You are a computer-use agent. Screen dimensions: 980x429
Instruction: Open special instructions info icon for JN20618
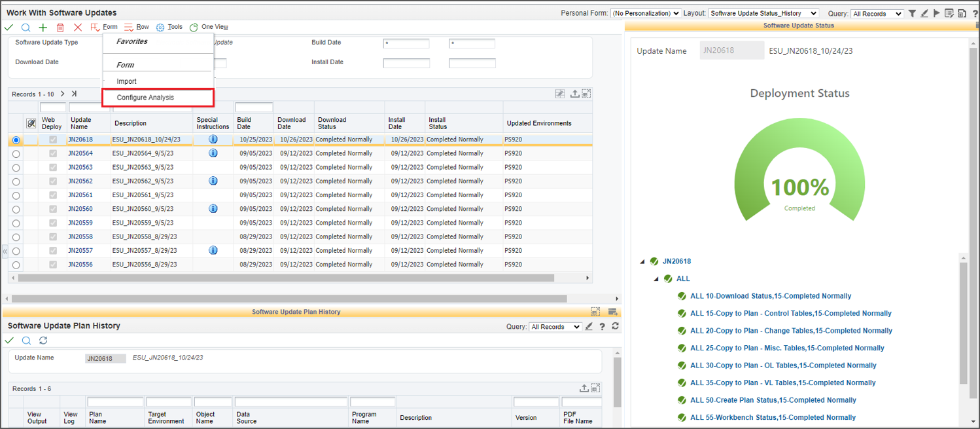coord(213,140)
